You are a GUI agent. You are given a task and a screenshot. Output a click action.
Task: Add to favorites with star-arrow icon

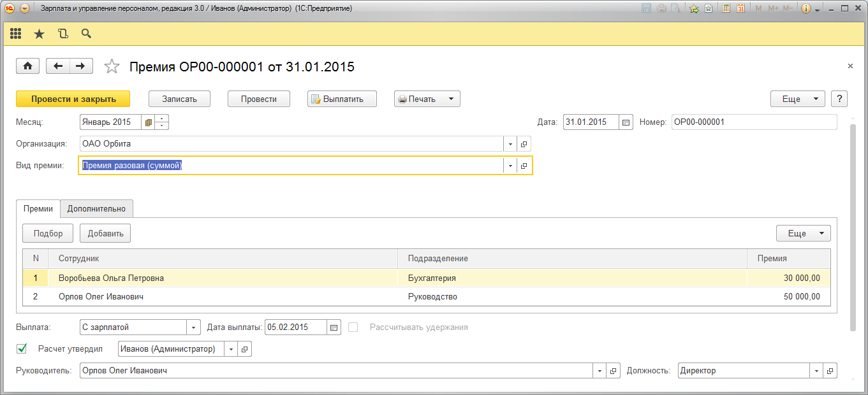(x=695, y=9)
